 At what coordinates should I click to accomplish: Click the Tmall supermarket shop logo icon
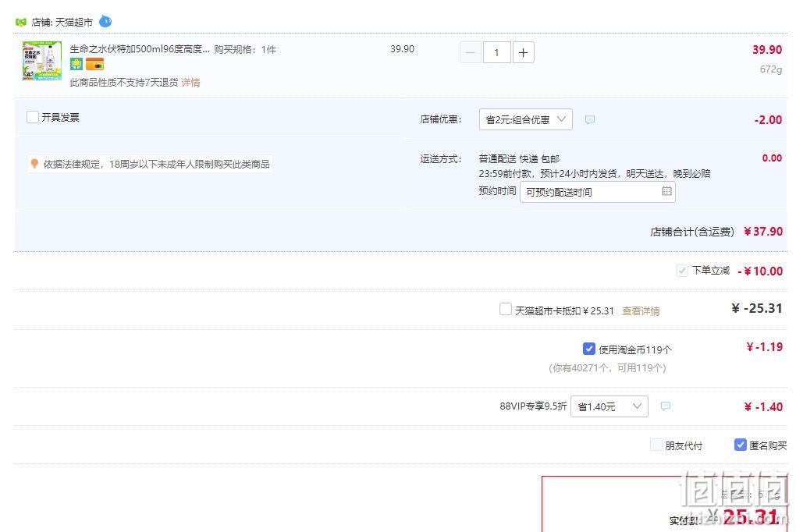(21, 23)
